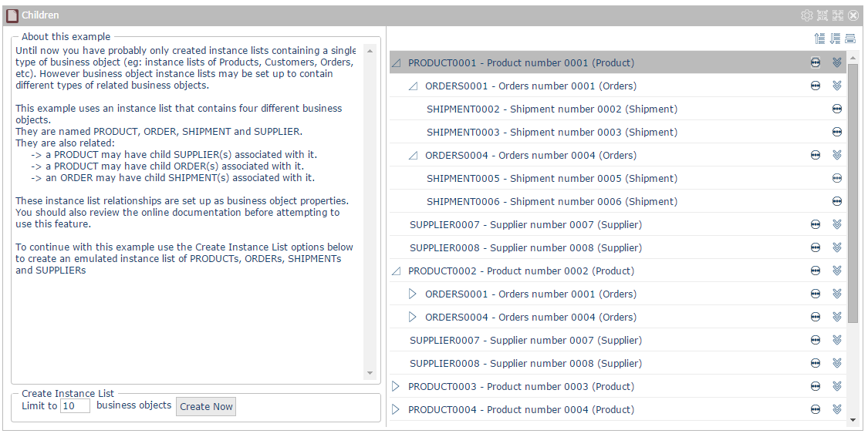868x437 pixels.
Task: Open the settings gear in Children title bar
Action: 806,15
